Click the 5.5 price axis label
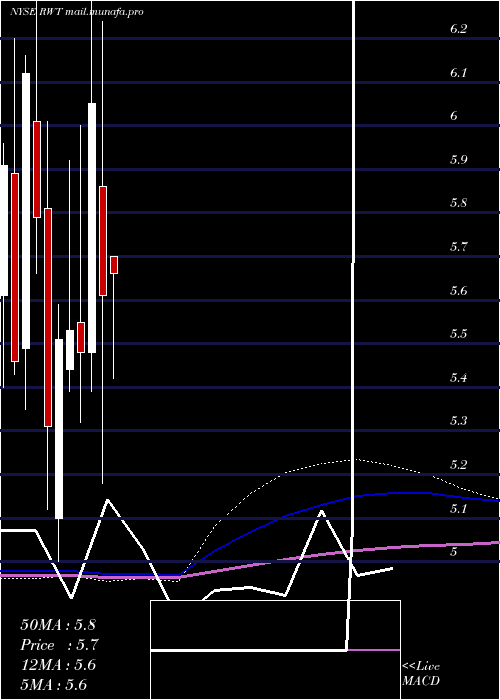Screen dimensions: 500x700 click(458, 334)
